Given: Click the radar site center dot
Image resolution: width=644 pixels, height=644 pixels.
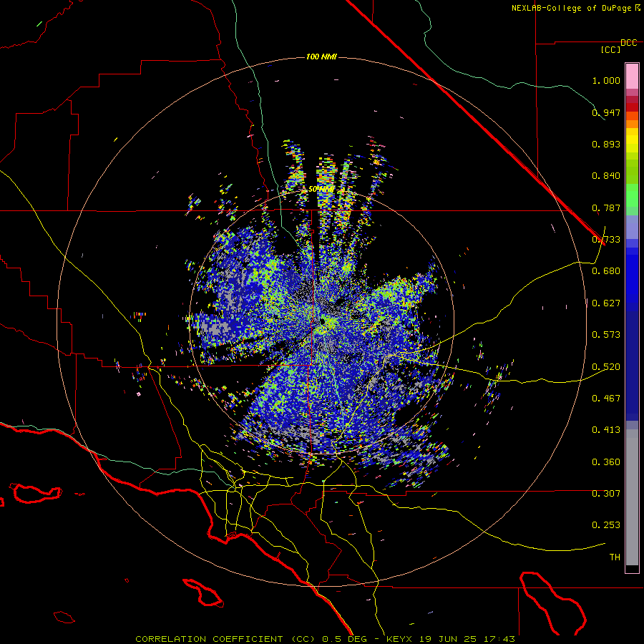Looking at the screenshot, I should [323, 321].
